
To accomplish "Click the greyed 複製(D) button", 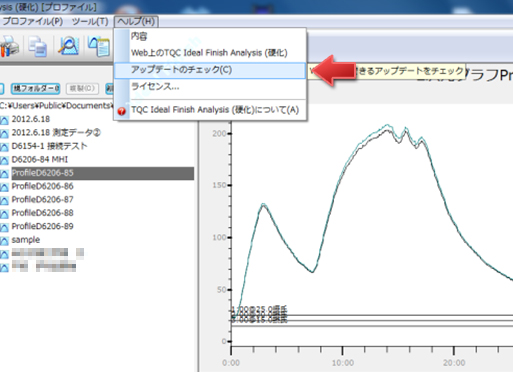I will point(82,88).
